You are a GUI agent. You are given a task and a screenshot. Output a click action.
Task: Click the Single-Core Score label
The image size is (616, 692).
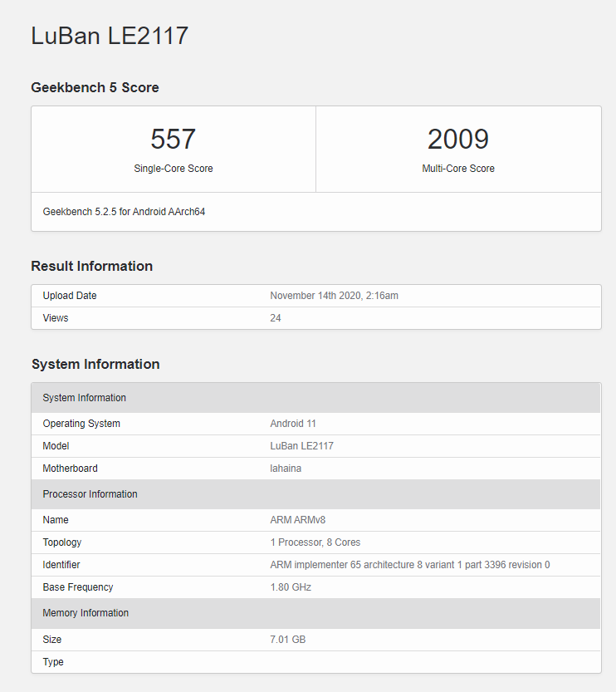tap(174, 169)
